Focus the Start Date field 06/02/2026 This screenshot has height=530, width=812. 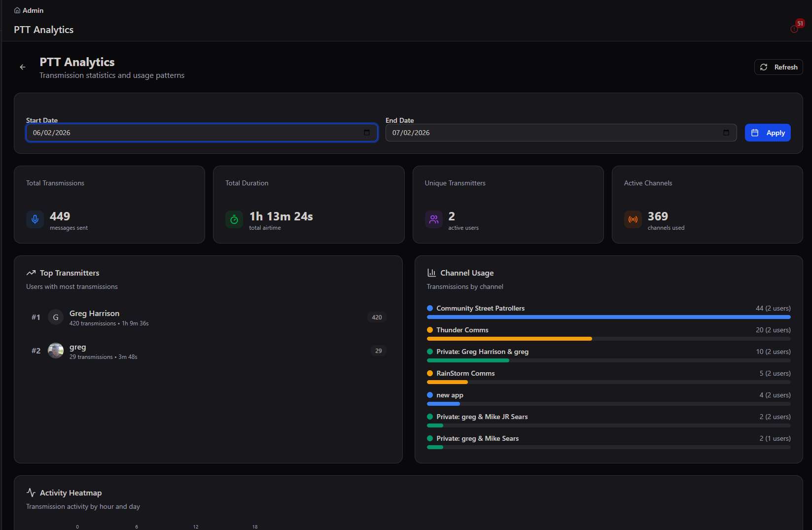(202, 133)
